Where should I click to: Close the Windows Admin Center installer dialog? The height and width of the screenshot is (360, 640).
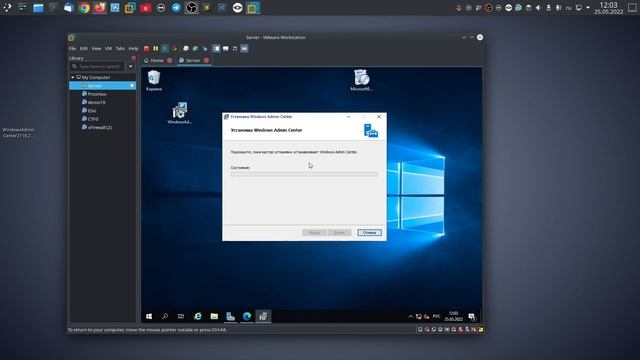[x=379, y=117]
